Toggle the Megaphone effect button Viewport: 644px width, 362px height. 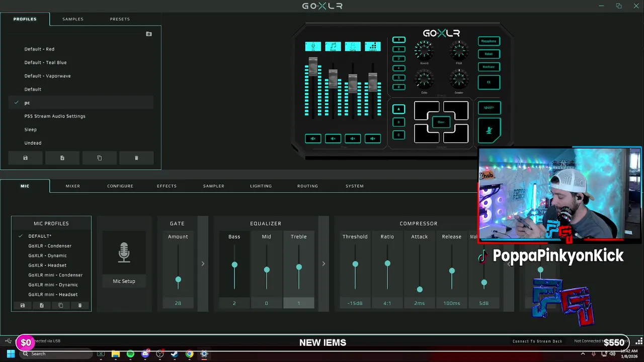pos(489,41)
